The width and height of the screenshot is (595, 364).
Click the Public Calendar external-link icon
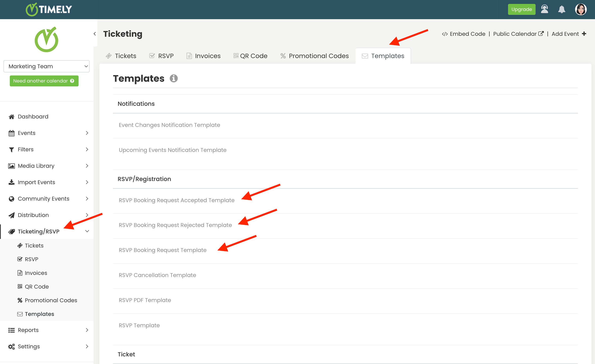click(541, 34)
